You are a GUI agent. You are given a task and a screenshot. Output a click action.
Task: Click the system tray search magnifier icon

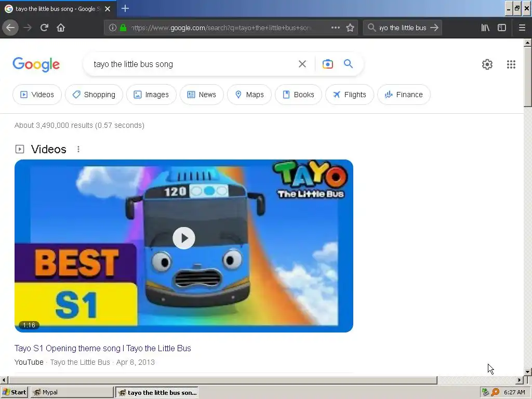[495, 392]
